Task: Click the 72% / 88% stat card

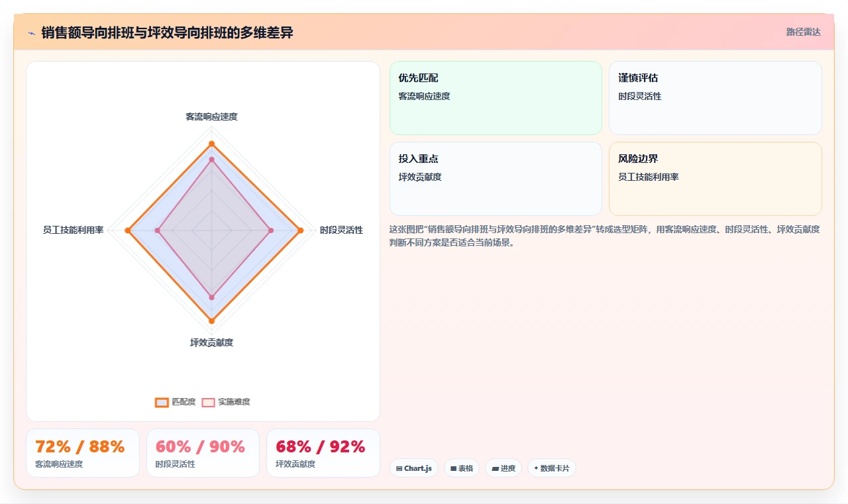Action: pos(83,453)
